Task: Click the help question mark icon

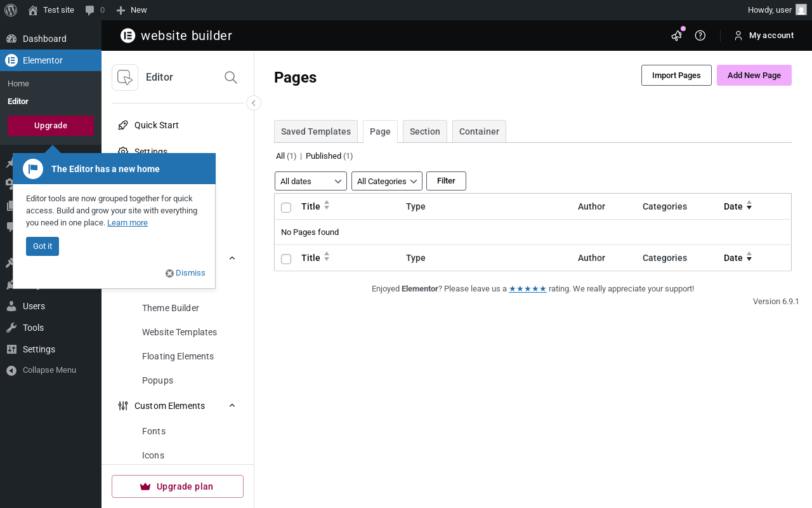Action: click(700, 36)
